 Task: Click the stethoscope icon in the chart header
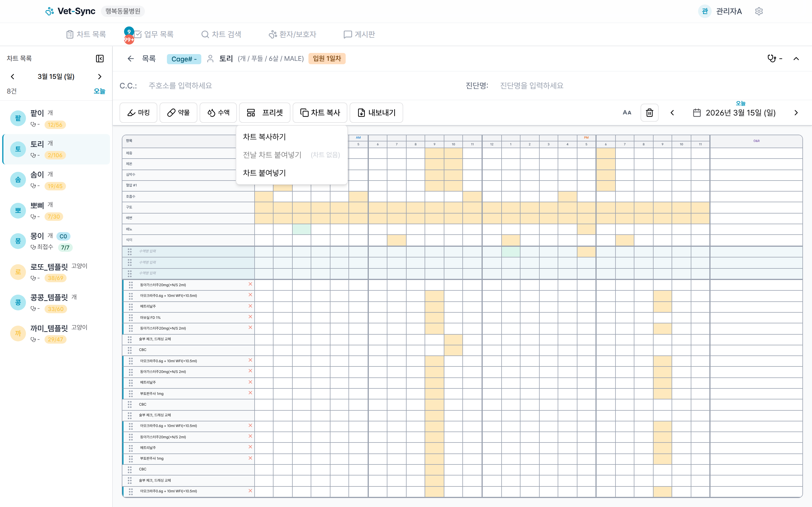[771, 58]
